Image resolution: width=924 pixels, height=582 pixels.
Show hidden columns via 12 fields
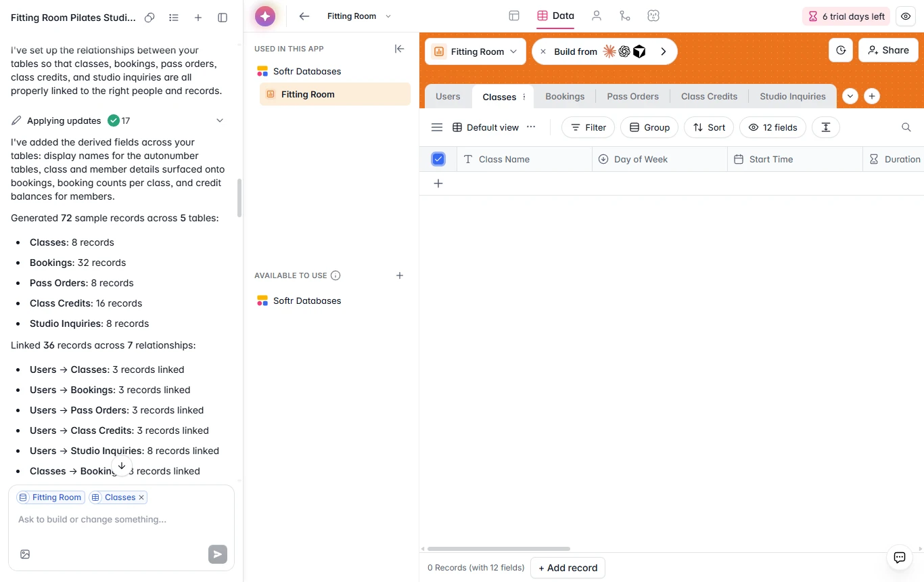(x=772, y=127)
